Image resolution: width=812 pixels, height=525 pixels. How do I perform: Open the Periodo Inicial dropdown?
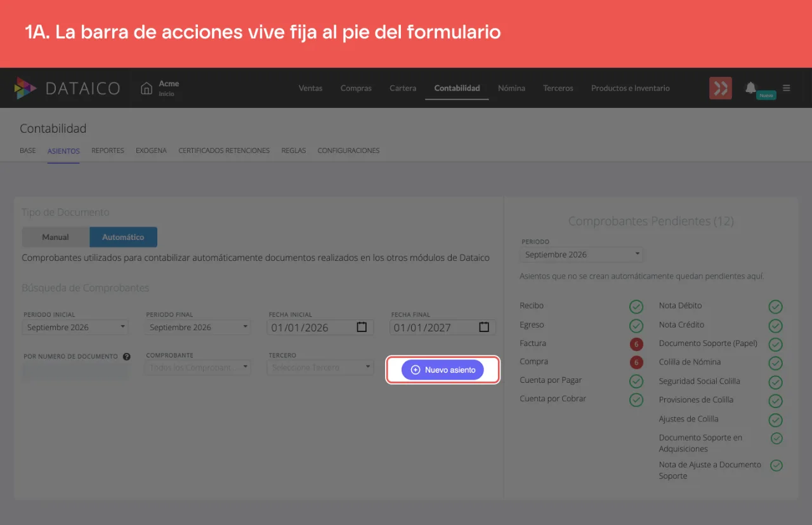[75, 328]
